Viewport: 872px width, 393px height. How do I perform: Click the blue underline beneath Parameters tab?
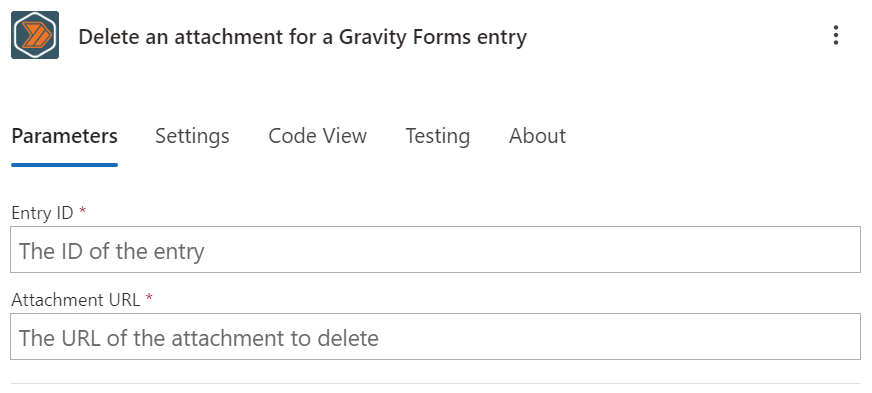point(65,165)
